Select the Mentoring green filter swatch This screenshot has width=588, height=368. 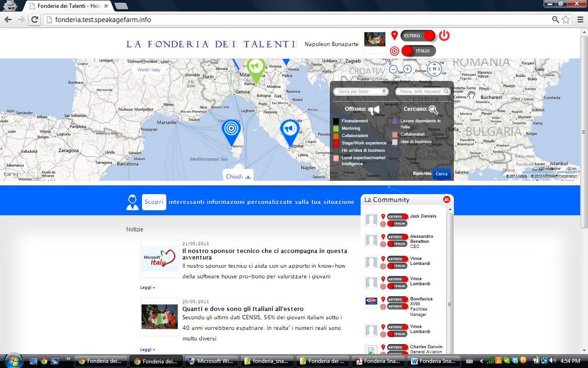click(x=336, y=128)
